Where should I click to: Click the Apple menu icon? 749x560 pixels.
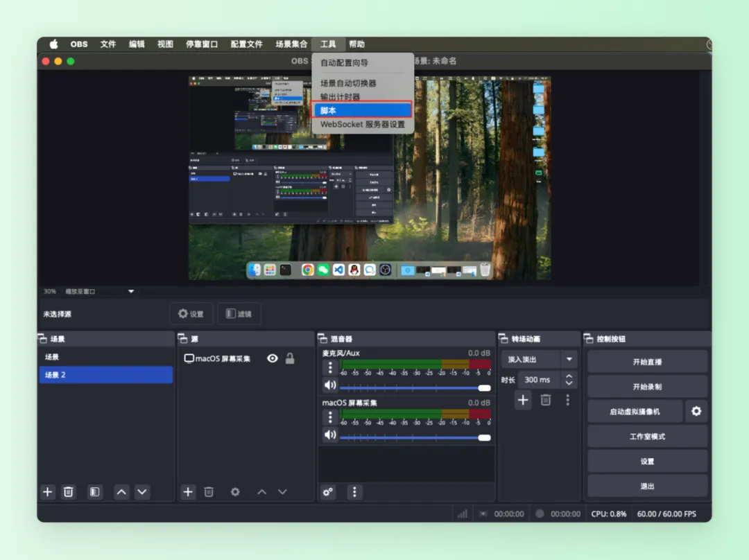(53, 44)
